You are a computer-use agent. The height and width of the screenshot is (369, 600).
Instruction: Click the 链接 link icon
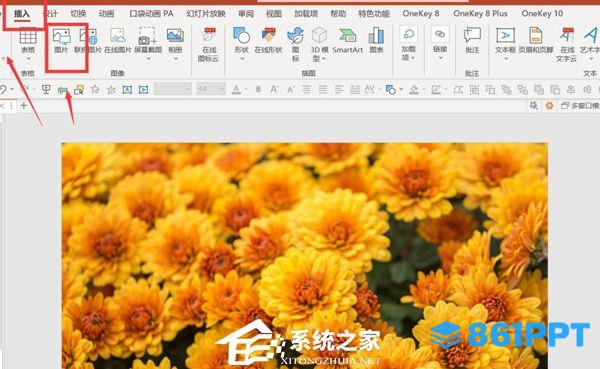pos(440,34)
